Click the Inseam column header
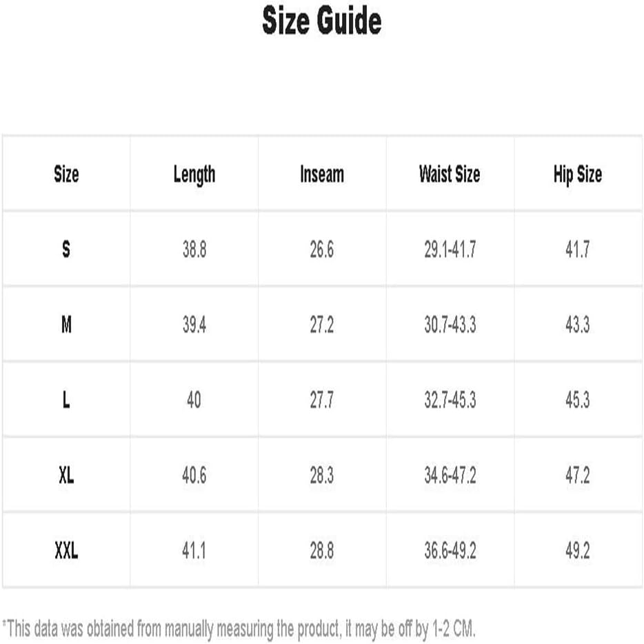Viewport: 644px width, 644px height. [x=322, y=174]
